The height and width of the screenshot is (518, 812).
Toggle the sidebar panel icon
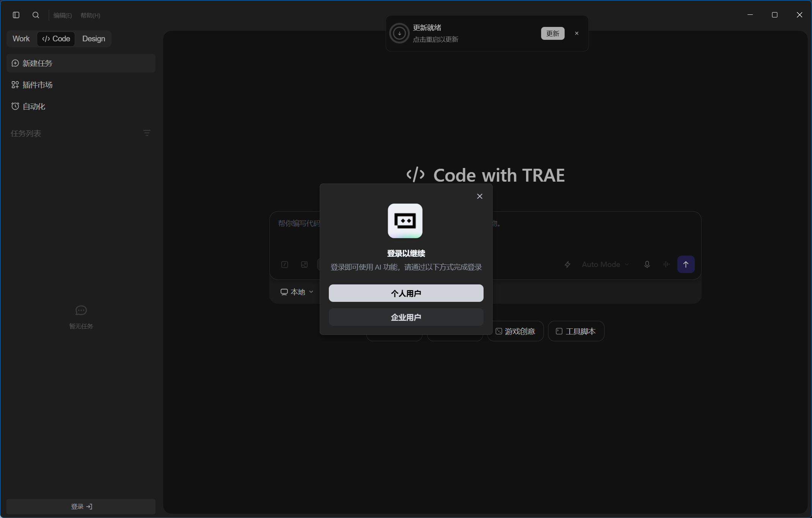tap(16, 15)
